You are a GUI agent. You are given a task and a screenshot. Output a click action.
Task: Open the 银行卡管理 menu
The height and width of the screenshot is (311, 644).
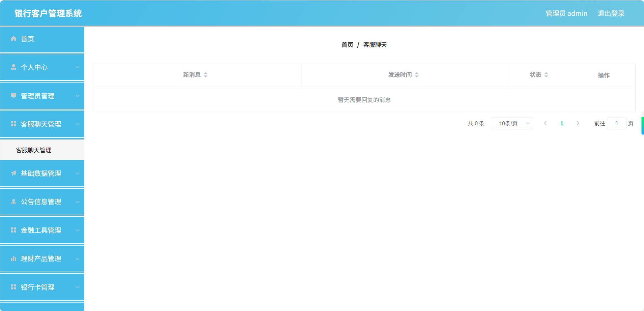pyautogui.click(x=42, y=287)
